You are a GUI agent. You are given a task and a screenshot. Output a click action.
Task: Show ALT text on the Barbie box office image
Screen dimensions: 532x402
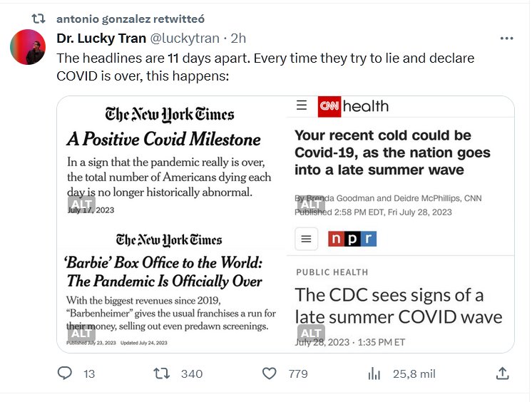click(x=81, y=333)
